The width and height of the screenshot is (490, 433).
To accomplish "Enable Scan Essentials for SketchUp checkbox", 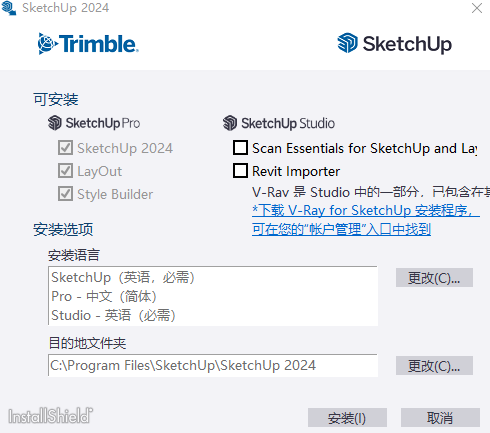I will click(240, 148).
